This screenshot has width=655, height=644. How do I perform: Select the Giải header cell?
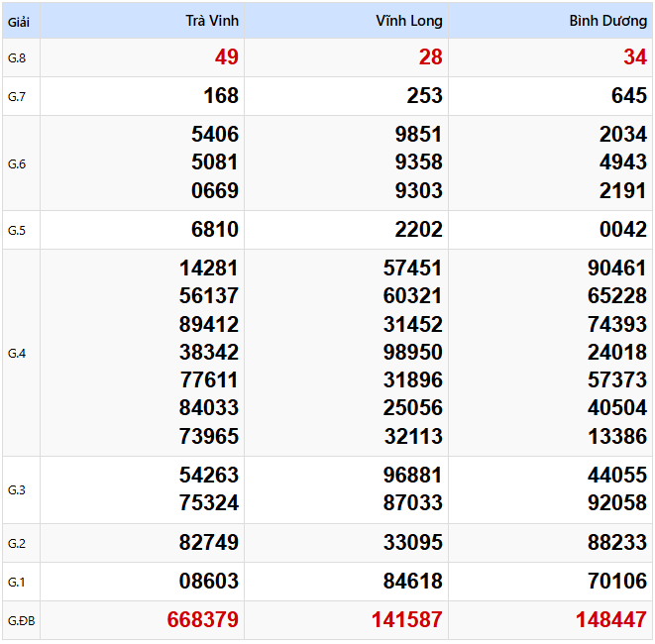pos(18,21)
